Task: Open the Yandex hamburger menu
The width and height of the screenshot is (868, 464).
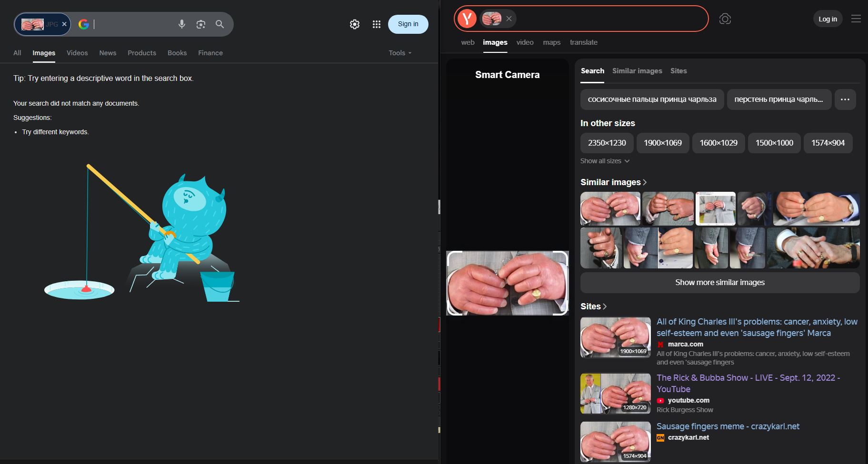Action: pyautogui.click(x=856, y=19)
